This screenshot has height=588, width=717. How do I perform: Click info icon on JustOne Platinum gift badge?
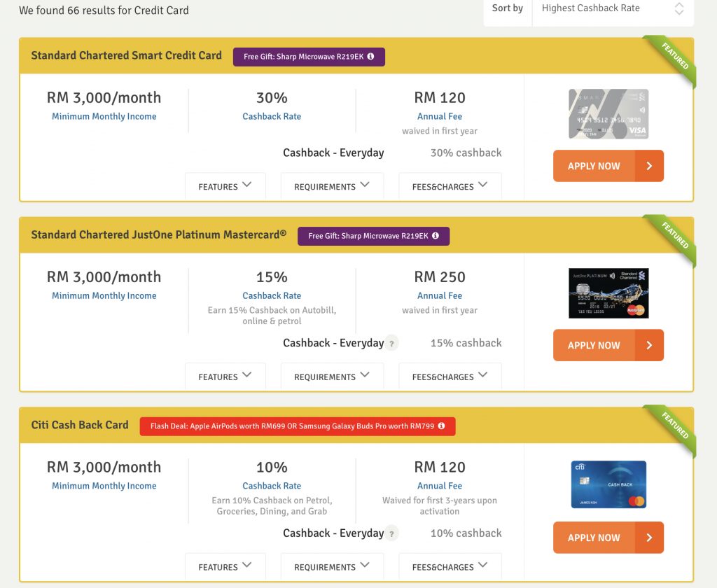coord(435,236)
